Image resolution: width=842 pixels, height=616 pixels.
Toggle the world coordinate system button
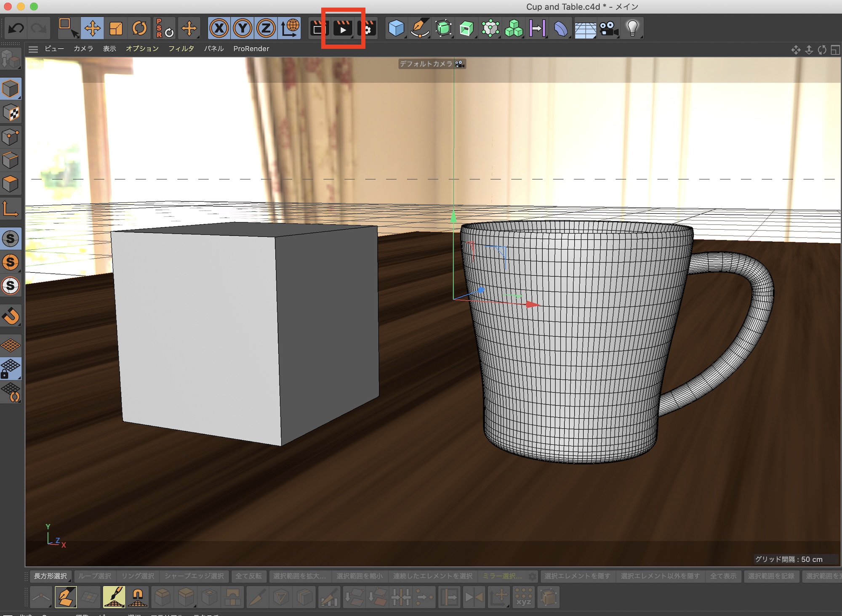point(290,29)
